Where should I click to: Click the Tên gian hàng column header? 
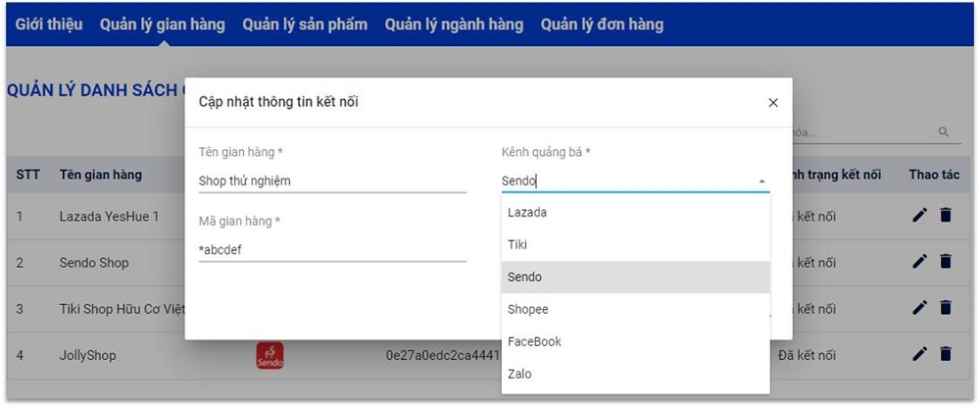tap(101, 175)
